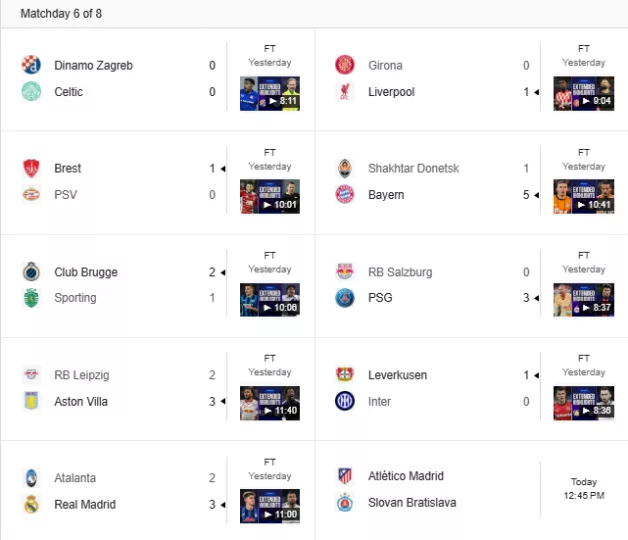Screen dimensions: 628x540
Task: Click the Leverkusen club crest
Action: [x=345, y=375]
